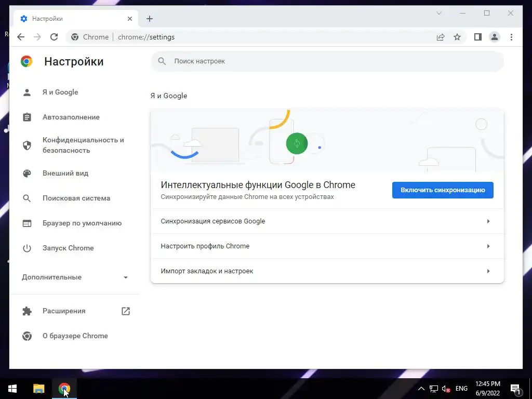Open File Explorer from taskbar
This screenshot has height=399, width=532.
38,389
